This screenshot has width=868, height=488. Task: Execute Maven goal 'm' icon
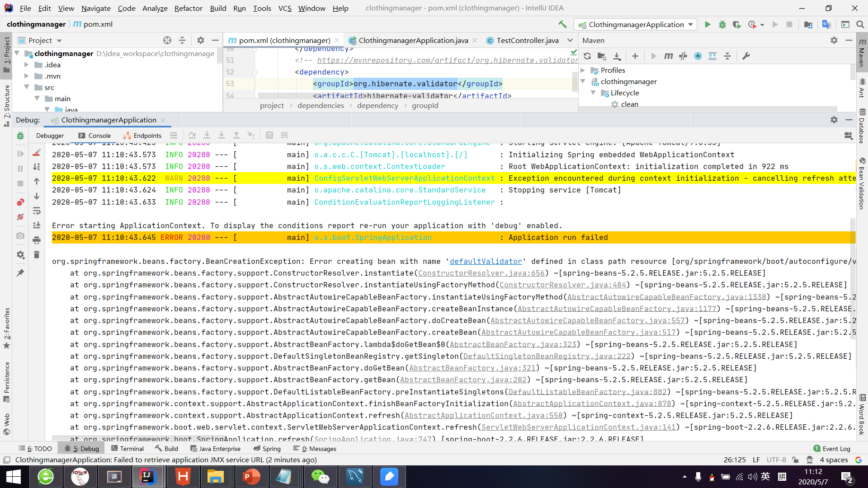coord(668,56)
